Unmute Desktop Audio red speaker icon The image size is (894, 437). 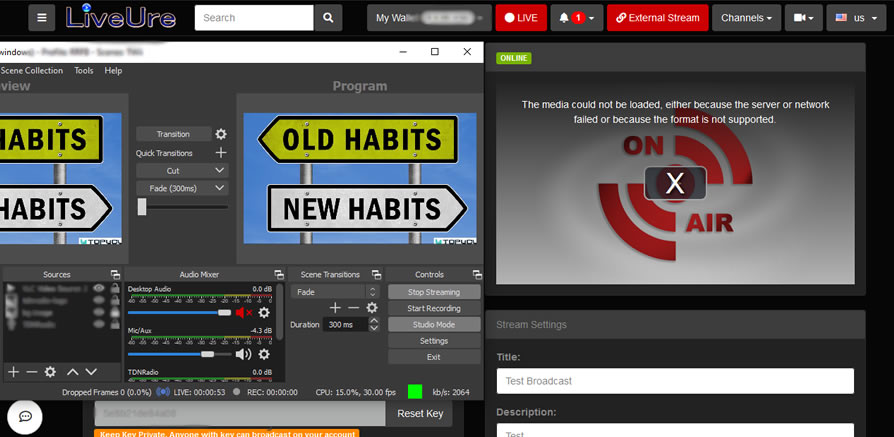click(x=243, y=313)
